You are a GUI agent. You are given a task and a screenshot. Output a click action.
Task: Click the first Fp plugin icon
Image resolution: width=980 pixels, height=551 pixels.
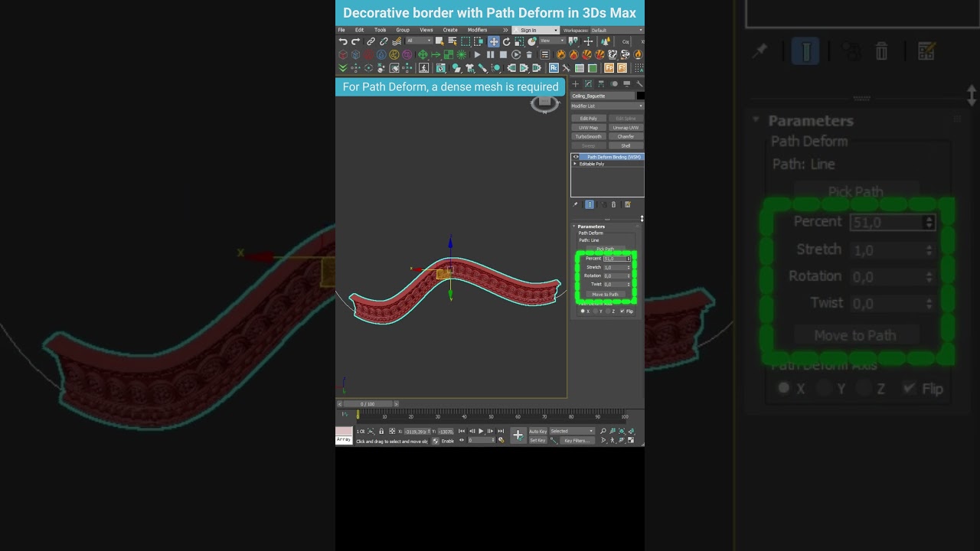(x=609, y=68)
